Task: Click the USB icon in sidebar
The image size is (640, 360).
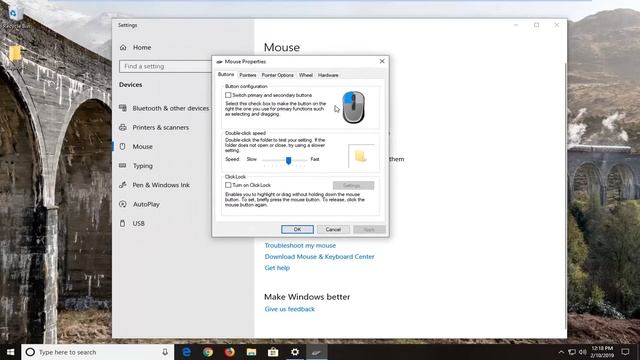Action: (x=122, y=223)
